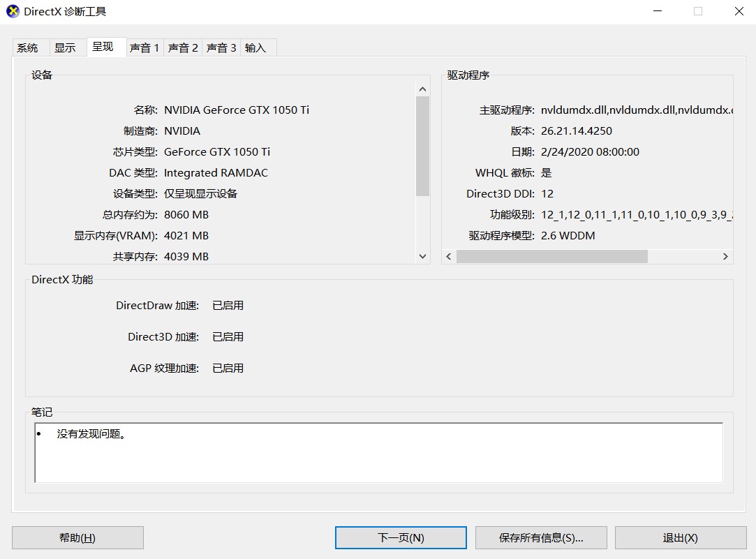
Task: Switch to the 显示 tab
Action: 66,47
